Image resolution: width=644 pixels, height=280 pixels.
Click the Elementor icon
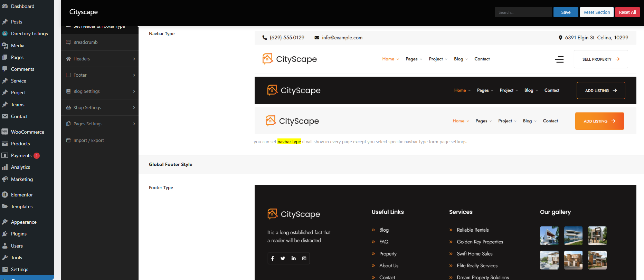pos(5,195)
